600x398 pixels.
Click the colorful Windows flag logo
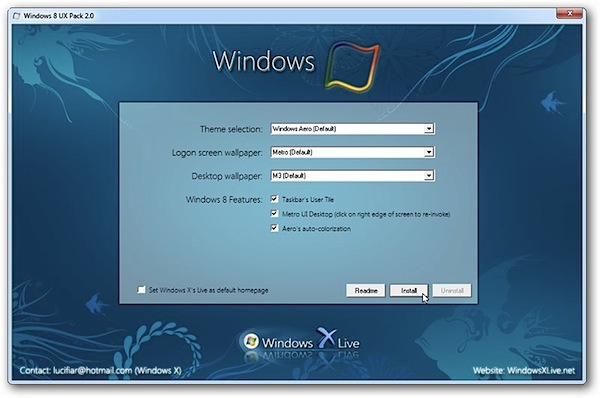(352, 66)
